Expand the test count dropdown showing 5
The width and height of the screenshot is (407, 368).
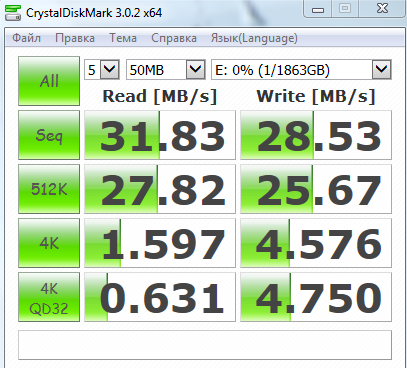point(110,70)
